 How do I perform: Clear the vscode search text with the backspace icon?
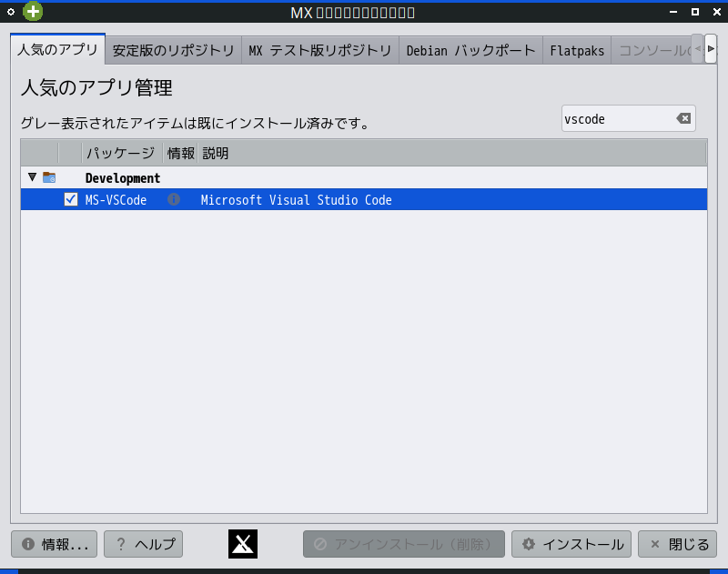[683, 119]
